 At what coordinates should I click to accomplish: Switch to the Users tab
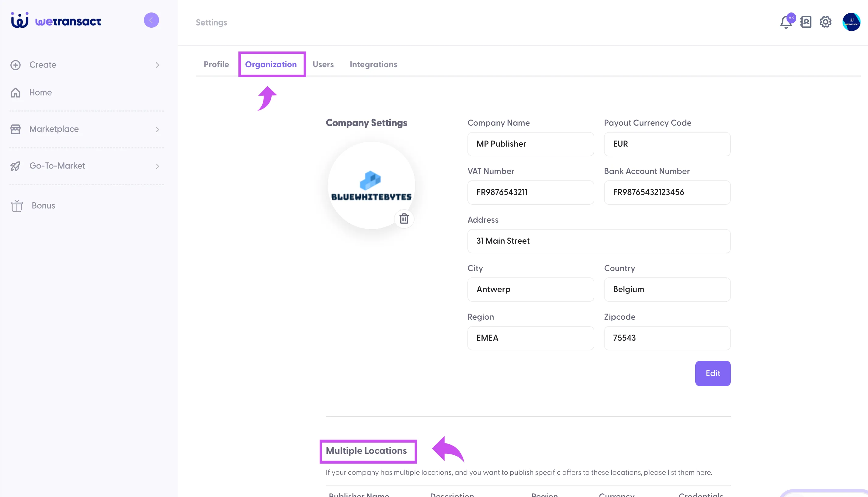coord(323,64)
